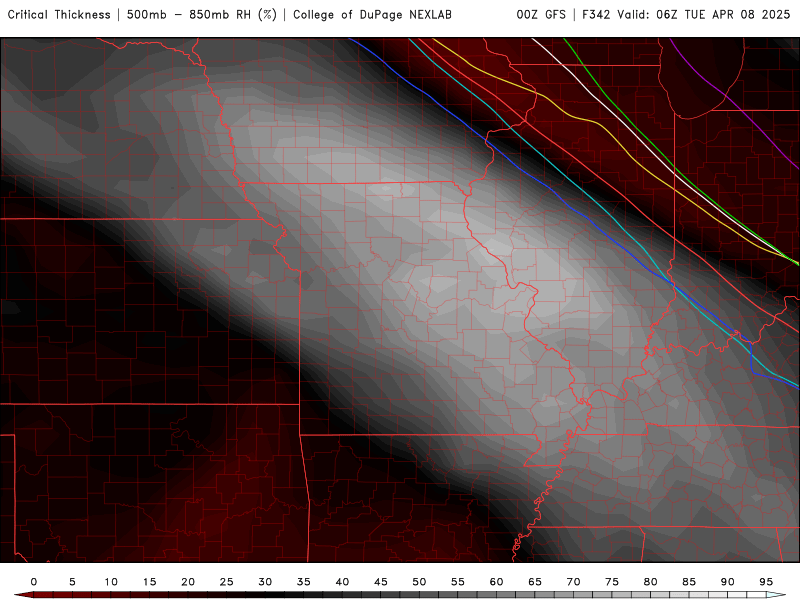
Task: Click the "Valid: 06Z TUE APR 08 2025" text
Action: click(704, 15)
